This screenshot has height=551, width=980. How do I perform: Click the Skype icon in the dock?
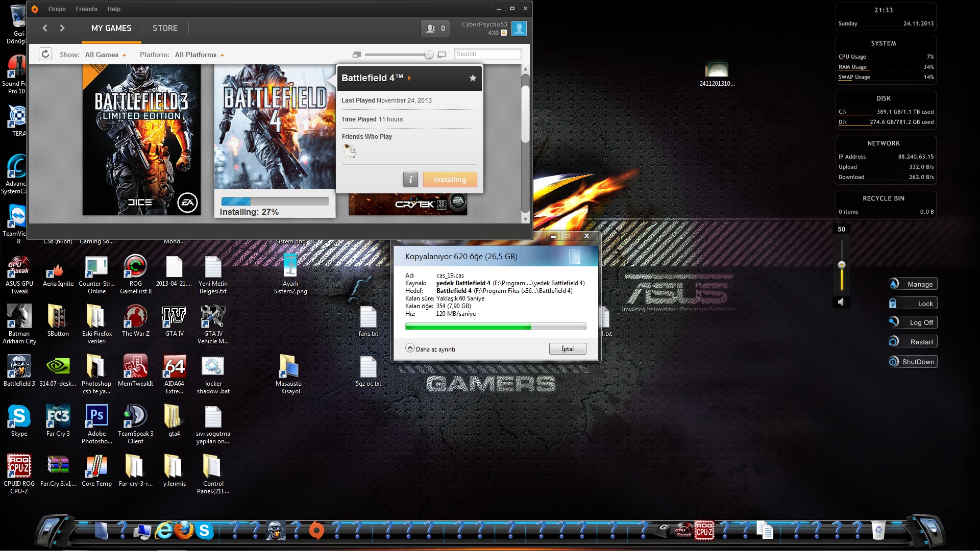point(204,531)
